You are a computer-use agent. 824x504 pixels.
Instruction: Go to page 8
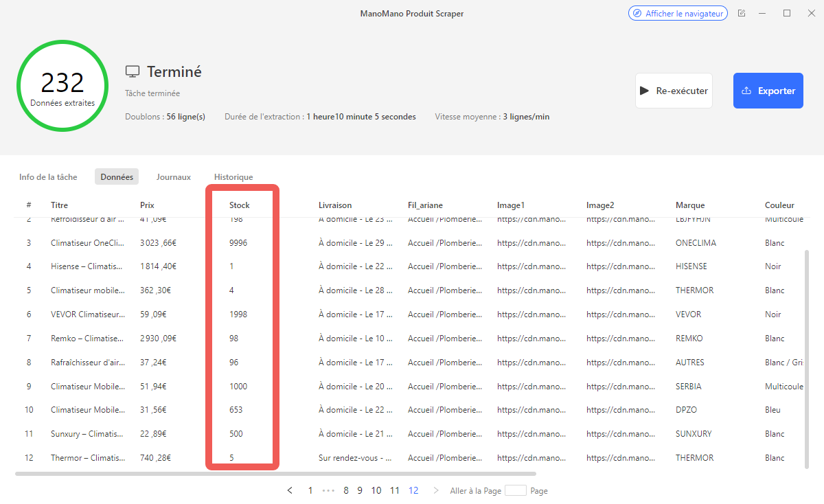(x=346, y=490)
